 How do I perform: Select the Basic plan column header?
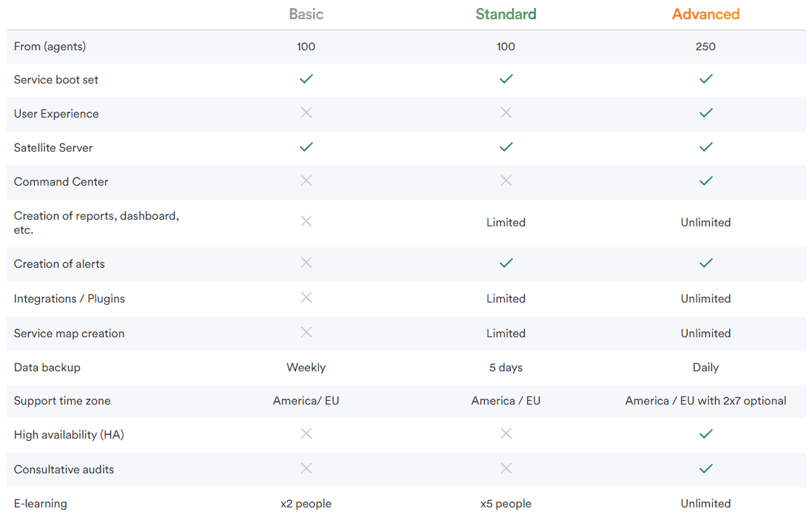(x=306, y=14)
